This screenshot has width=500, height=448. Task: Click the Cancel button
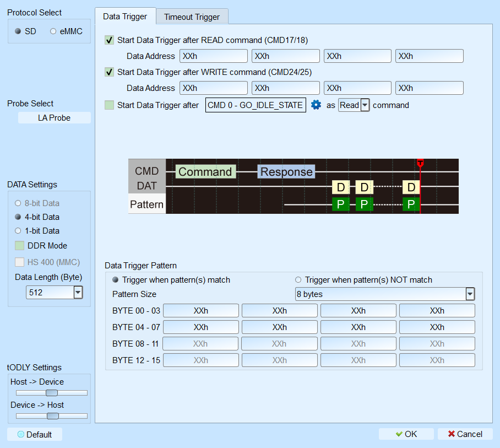(465, 434)
